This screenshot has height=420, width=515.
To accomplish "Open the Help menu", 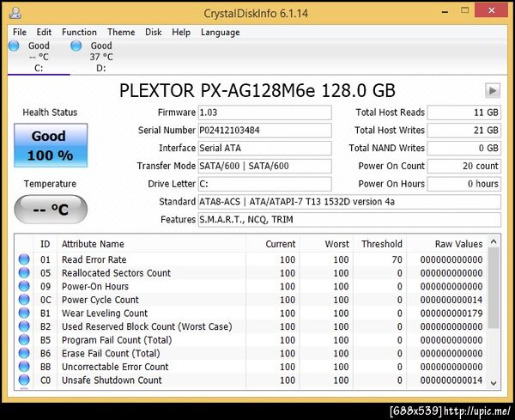I will [x=181, y=32].
